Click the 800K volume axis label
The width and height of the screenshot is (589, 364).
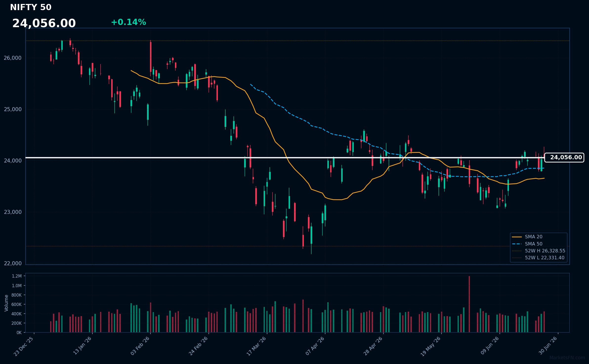(17, 295)
